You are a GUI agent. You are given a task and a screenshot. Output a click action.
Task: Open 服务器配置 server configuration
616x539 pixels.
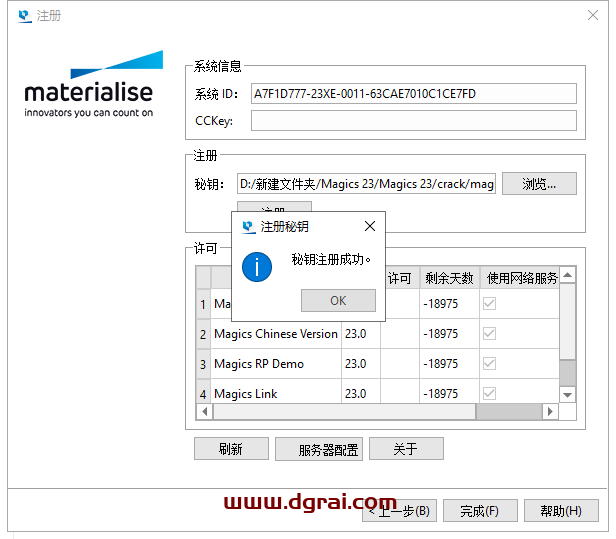click(319, 449)
